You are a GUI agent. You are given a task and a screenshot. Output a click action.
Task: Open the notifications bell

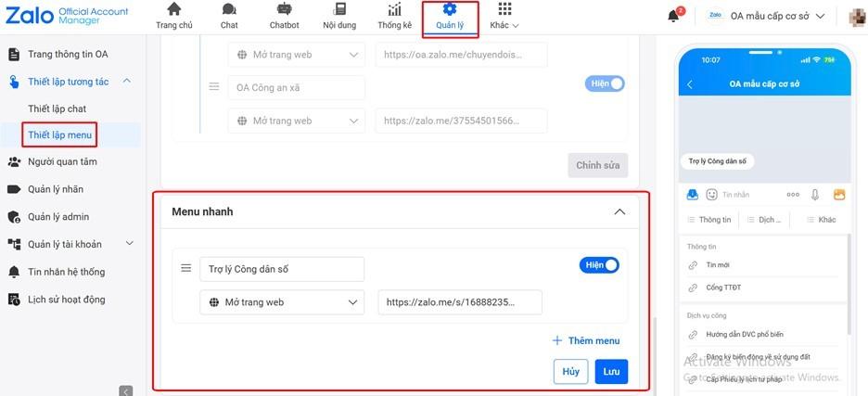pyautogui.click(x=673, y=16)
